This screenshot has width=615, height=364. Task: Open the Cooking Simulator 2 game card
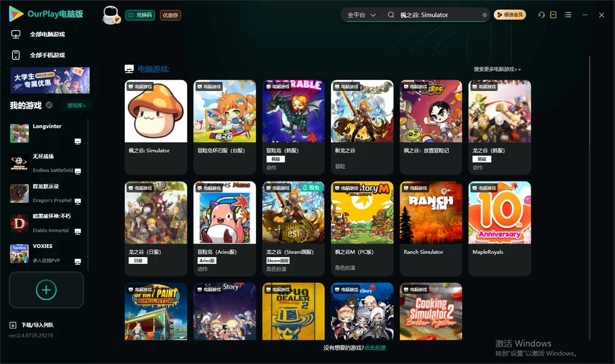point(431,312)
